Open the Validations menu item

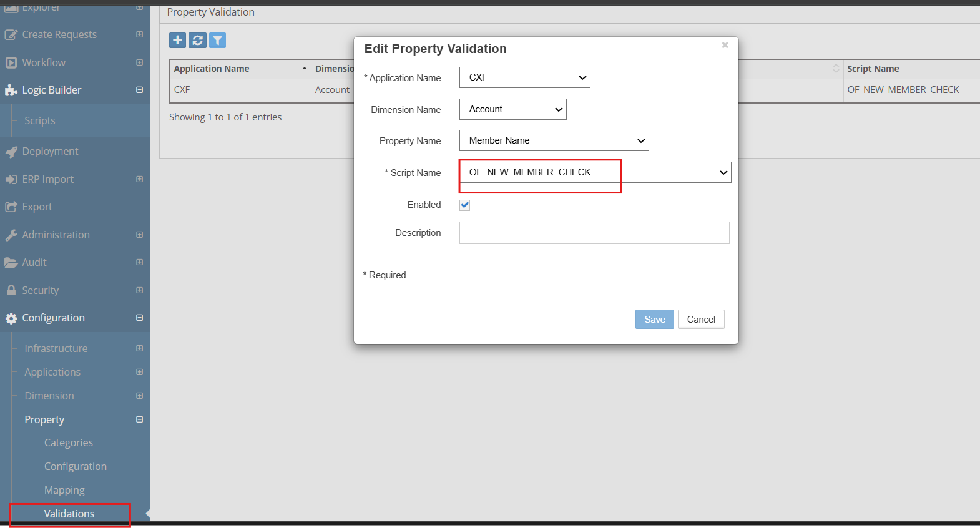click(x=69, y=514)
